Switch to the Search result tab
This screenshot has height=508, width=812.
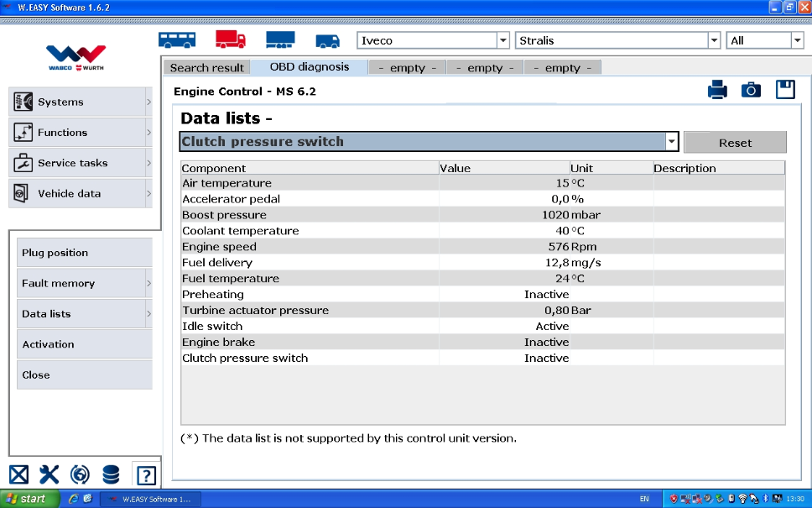(x=206, y=67)
